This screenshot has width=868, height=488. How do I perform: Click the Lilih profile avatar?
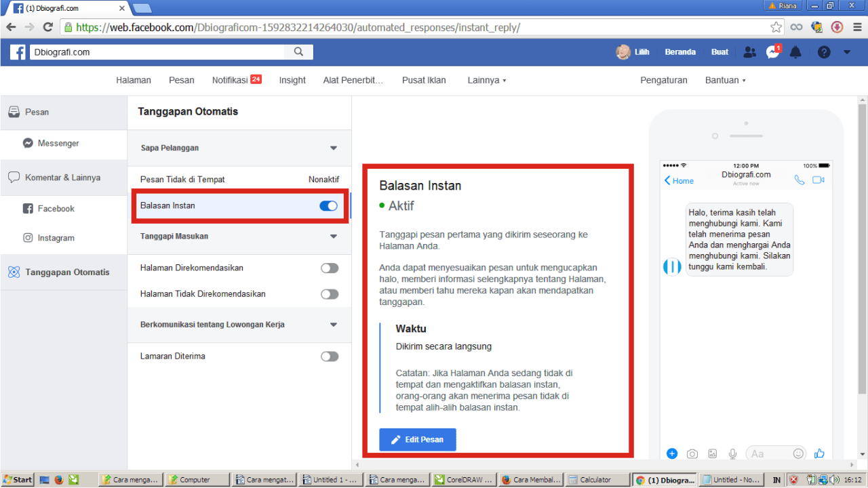point(623,52)
